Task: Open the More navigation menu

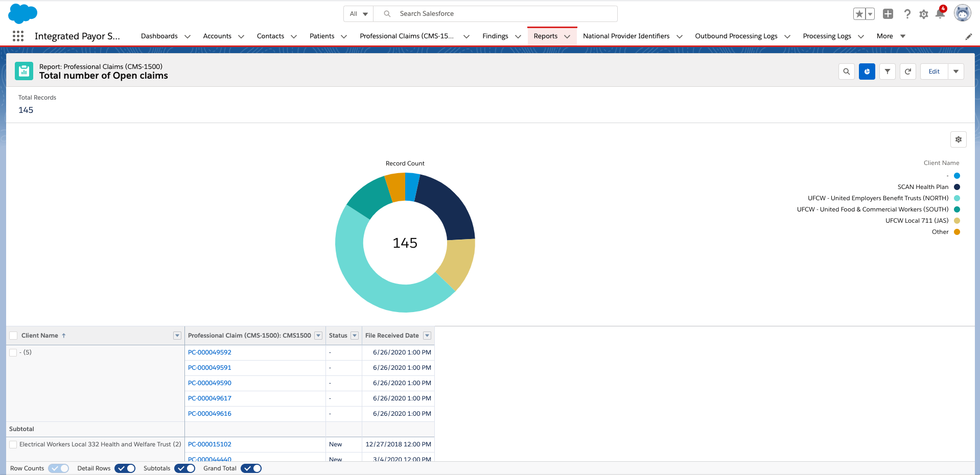Action: coord(891,36)
